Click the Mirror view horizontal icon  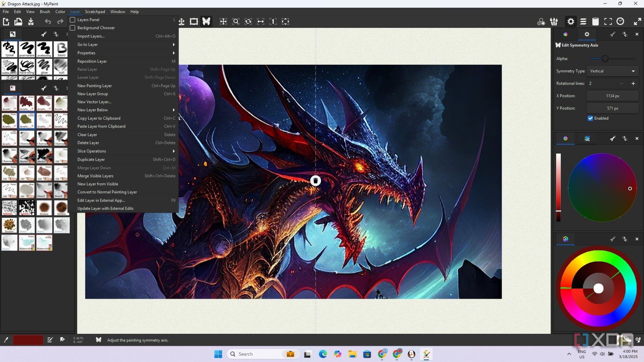(261, 21)
